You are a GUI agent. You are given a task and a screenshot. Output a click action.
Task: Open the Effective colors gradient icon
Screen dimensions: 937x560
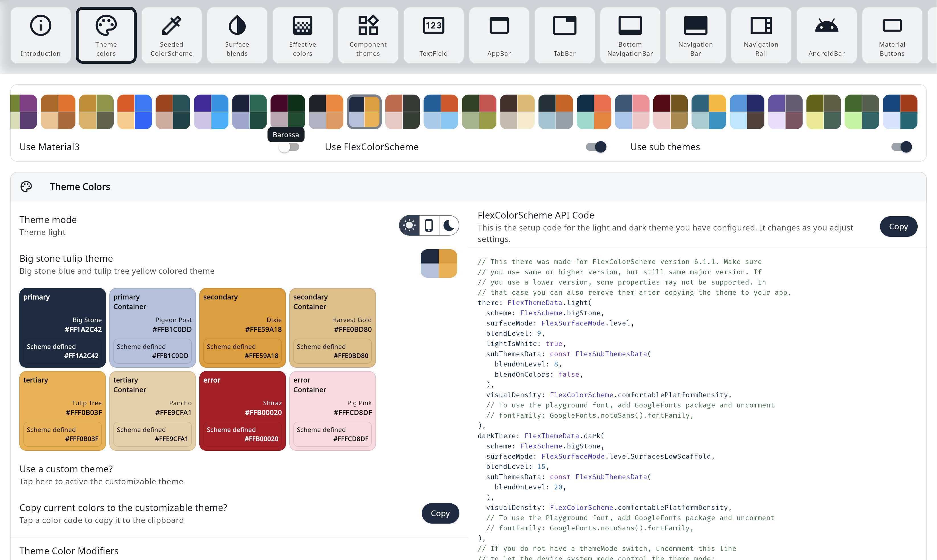[302, 26]
